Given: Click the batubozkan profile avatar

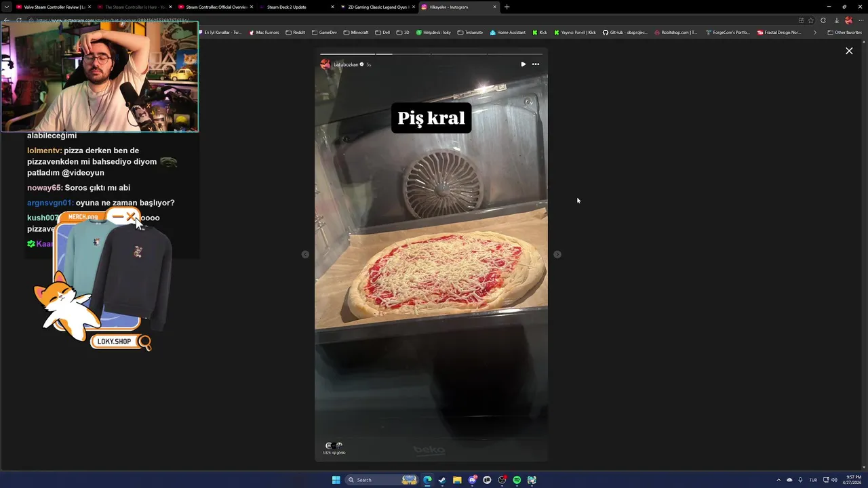Looking at the screenshot, I should pyautogui.click(x=325, y=64).
